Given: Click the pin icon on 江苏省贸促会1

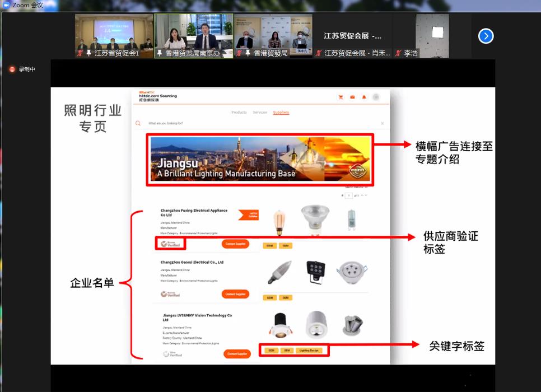Looking at the screenshot, I should click(88, 53).
